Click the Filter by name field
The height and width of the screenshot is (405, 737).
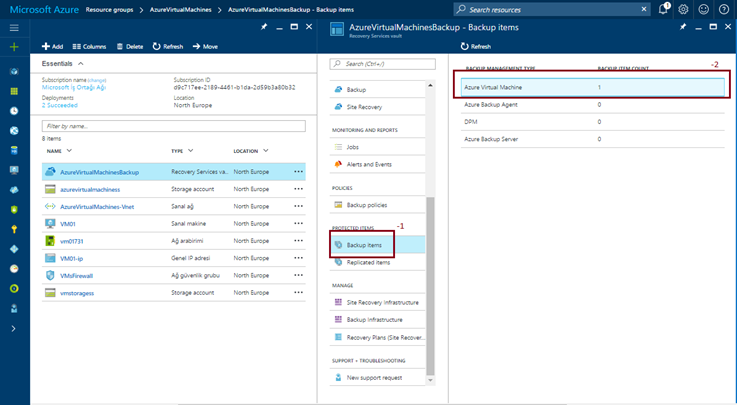pos(173,126)
